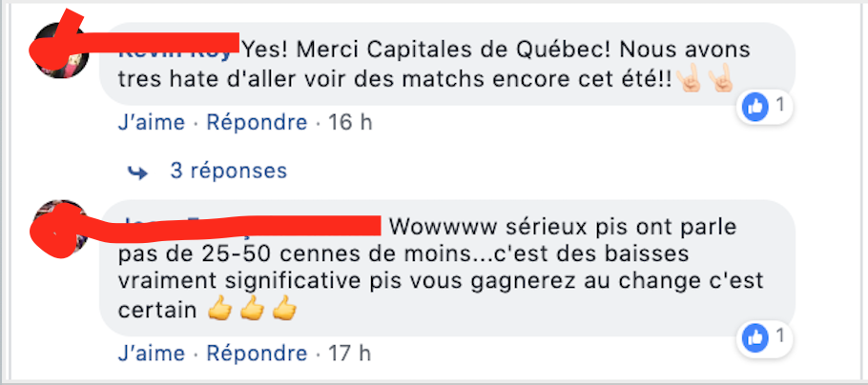Click the reply arrow icon beside '3 réponses'
This screenshot has width=868, height=385.
click(138, 172)
